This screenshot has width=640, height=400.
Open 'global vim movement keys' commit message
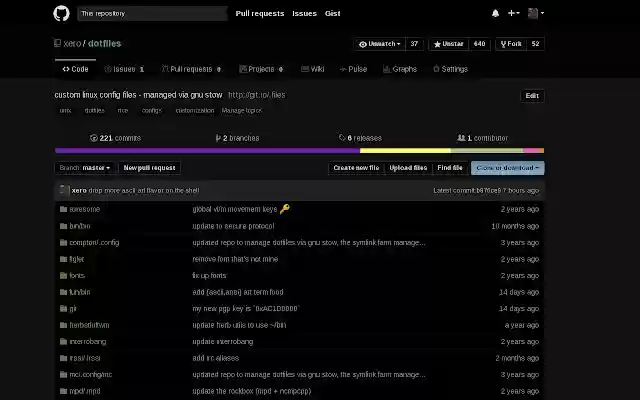pos(235,209)
